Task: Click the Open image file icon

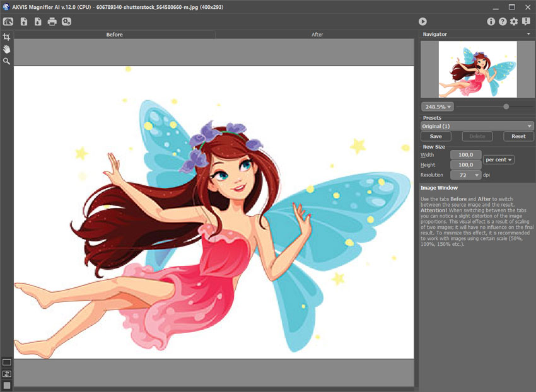Action: click(24, 21)
